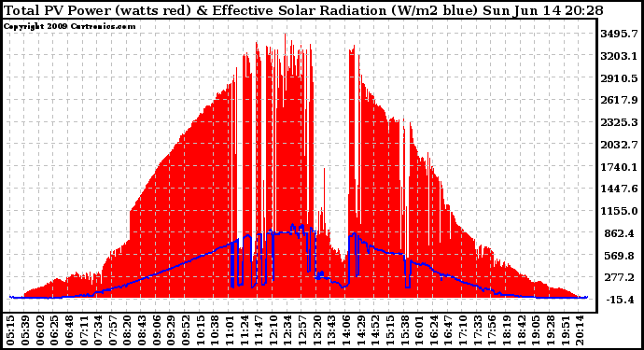
Task: Select the 17:56 x-axis label
Action: 492,330
